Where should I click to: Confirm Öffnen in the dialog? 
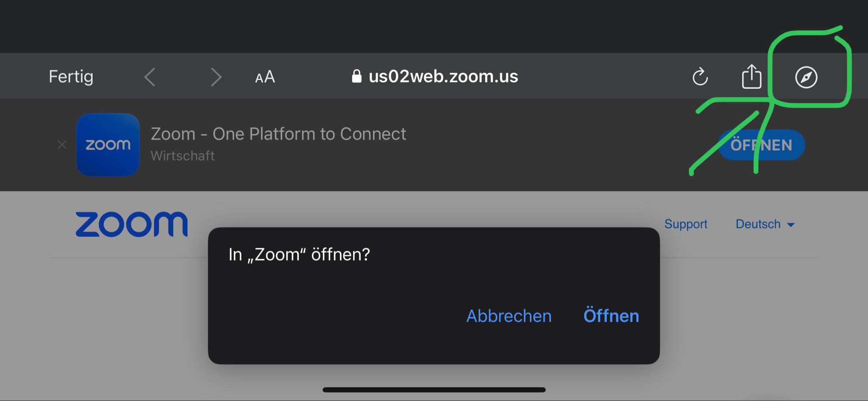(611, 316)
